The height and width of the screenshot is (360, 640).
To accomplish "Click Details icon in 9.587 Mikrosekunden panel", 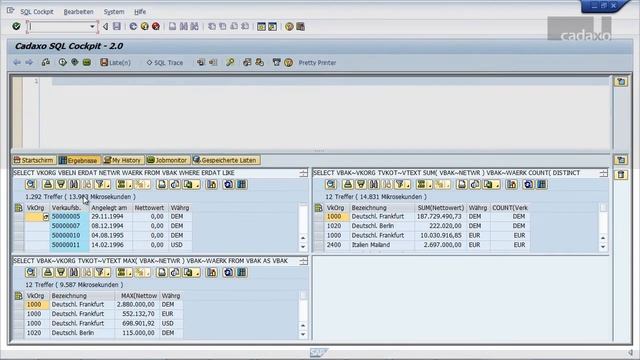I will pyautogui.click(x=31, y=272).
